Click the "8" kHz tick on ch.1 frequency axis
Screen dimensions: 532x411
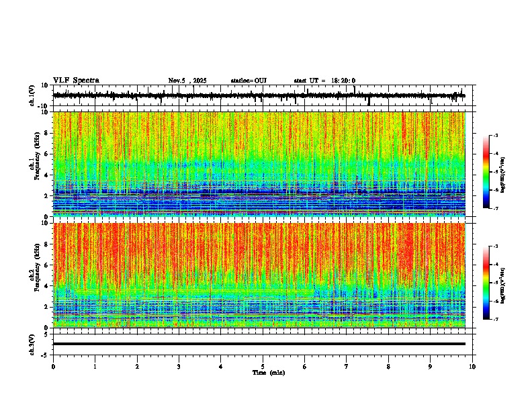point(46,133)
